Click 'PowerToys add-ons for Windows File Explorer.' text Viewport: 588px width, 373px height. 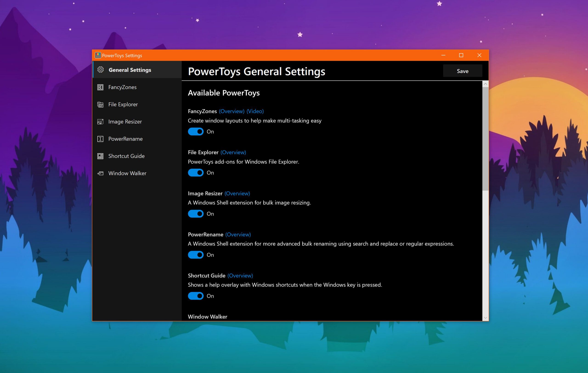click(243, 162)
